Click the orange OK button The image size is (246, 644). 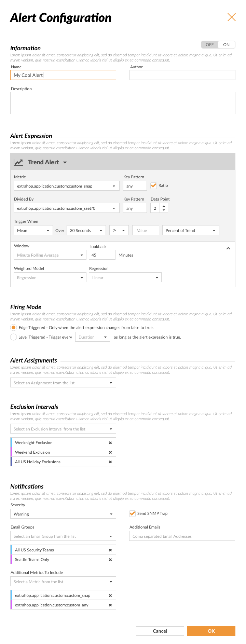(x=211, y=631)
